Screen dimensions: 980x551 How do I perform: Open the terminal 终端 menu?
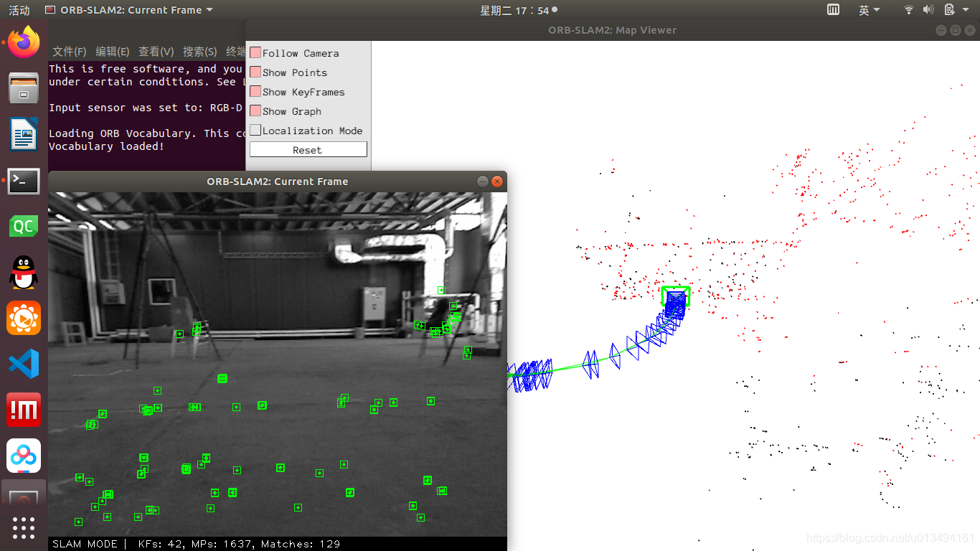tap(235, 52)
